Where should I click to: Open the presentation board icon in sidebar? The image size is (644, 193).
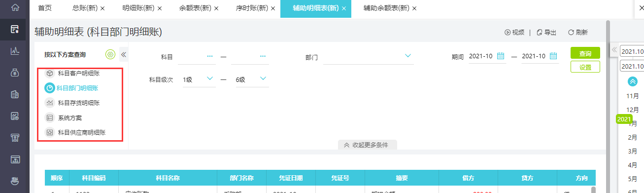point(15,159)
